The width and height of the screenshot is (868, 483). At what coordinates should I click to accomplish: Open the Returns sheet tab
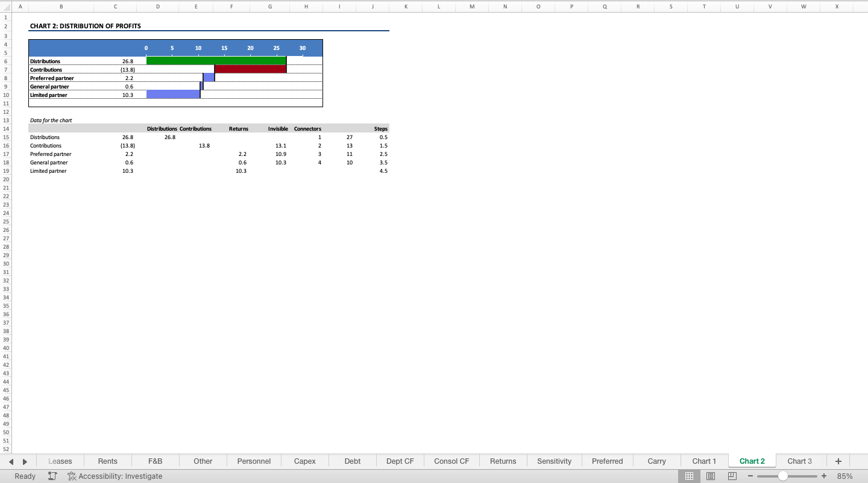tap(503, 461)
